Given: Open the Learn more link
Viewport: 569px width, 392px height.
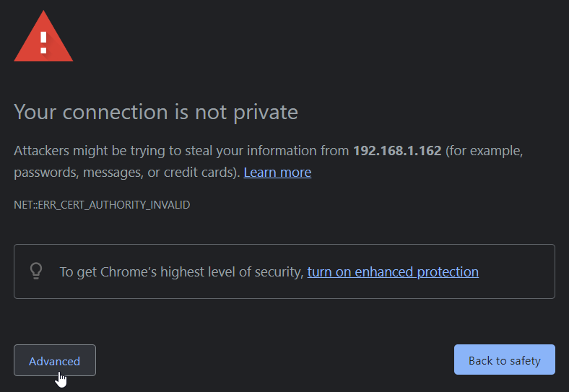Looking at the screenshot, I should [277, 173].
